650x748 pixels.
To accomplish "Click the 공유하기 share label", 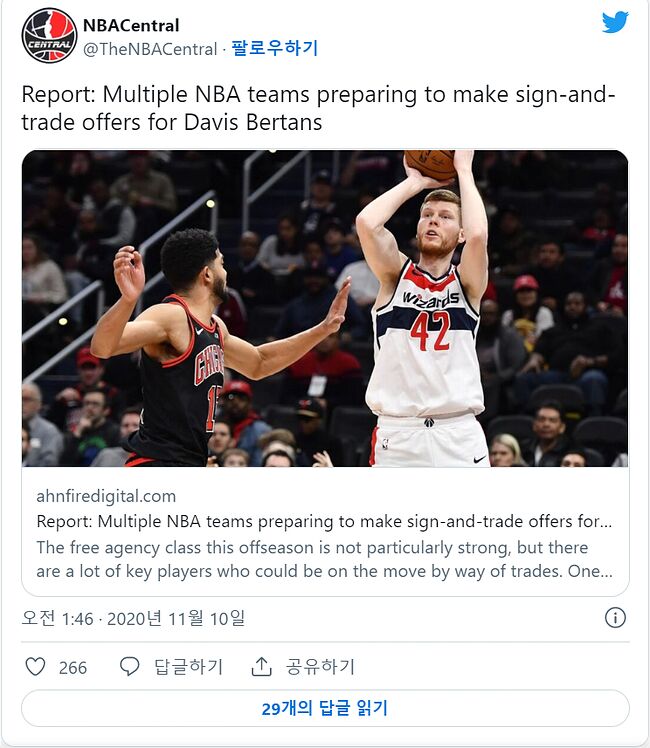I will click(x=320, y=667).
